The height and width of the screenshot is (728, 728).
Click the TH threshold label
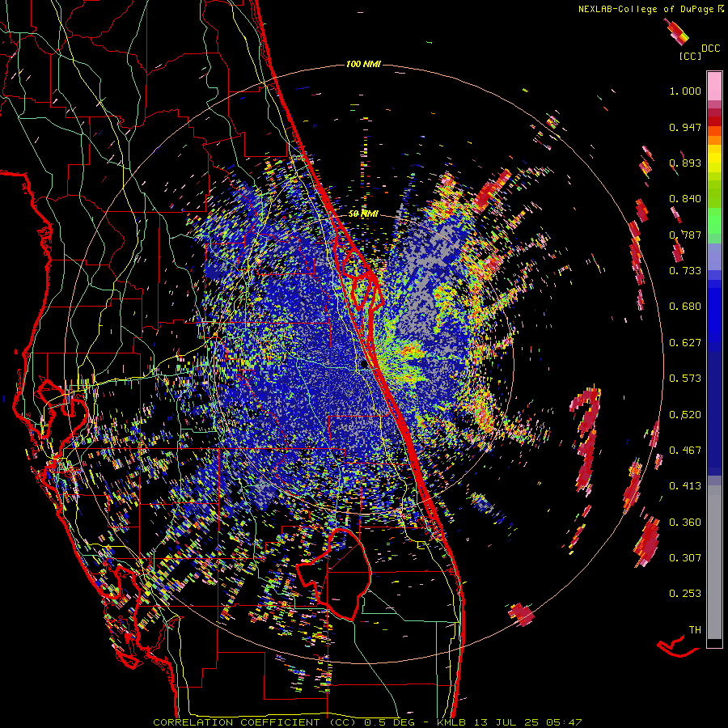point(695,630)
